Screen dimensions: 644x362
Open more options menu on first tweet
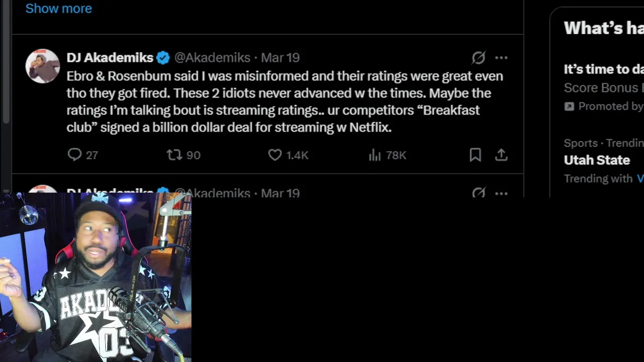(x=501, y=58)
